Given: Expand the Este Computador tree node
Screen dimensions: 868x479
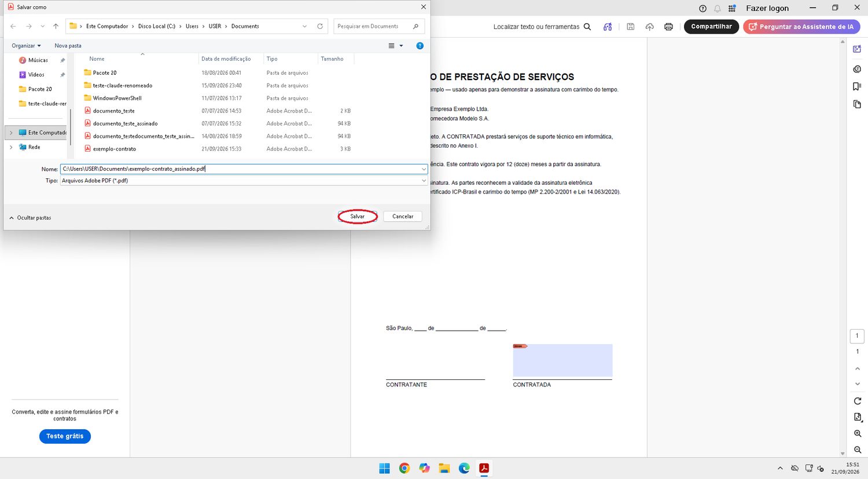Looking at the screenshot, I should pos(11,133).
